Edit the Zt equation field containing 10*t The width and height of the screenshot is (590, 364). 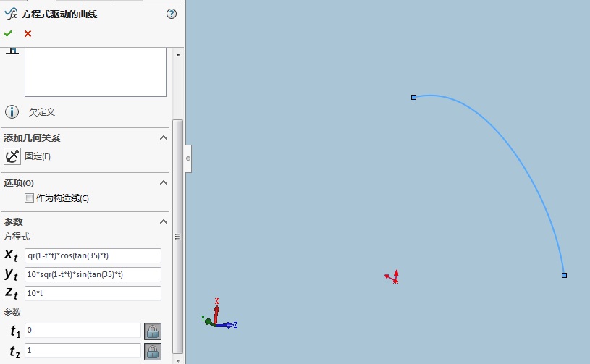pyautogui.click(x=93, y=293)
